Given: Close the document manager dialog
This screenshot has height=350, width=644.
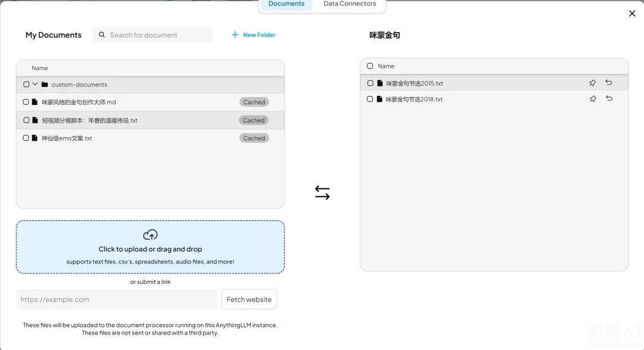Looking at the screenshot, I should point(632,14).
